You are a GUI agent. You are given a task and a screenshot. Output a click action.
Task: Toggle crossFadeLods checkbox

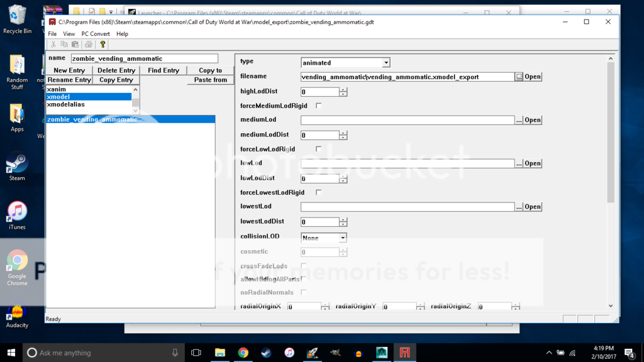[x=303, y=266]
